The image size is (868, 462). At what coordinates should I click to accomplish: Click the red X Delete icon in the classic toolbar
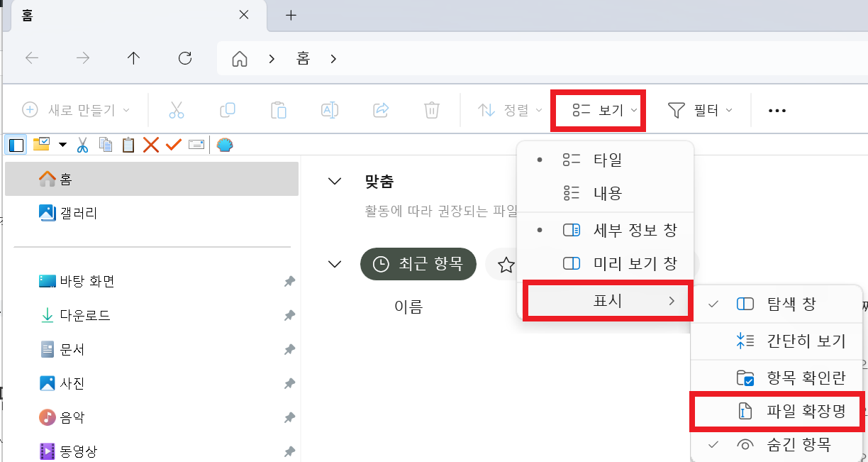pos(150,145)
